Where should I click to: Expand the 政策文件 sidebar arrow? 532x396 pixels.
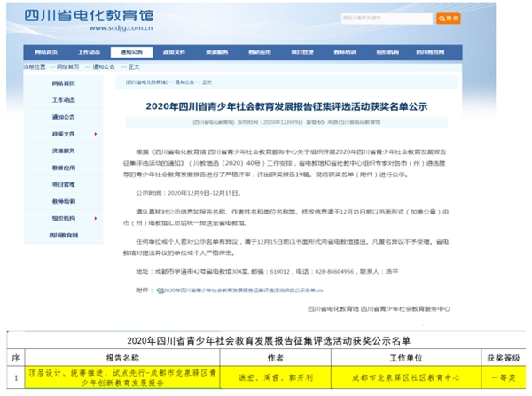click(93, 134)
